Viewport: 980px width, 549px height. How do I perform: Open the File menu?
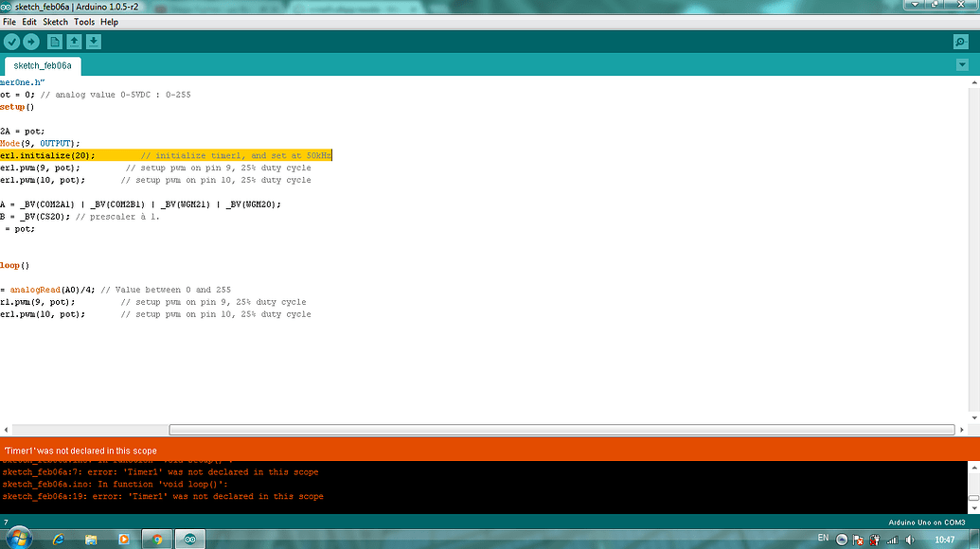(x=9, y=21)
